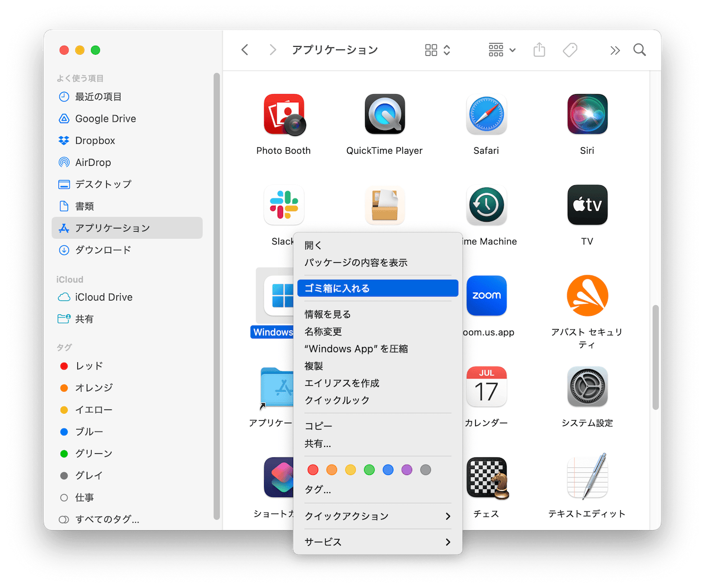Choose 開く from the context menu
Image resolution: width=705 pixels, height=588 pixels.
coord(378,245)
